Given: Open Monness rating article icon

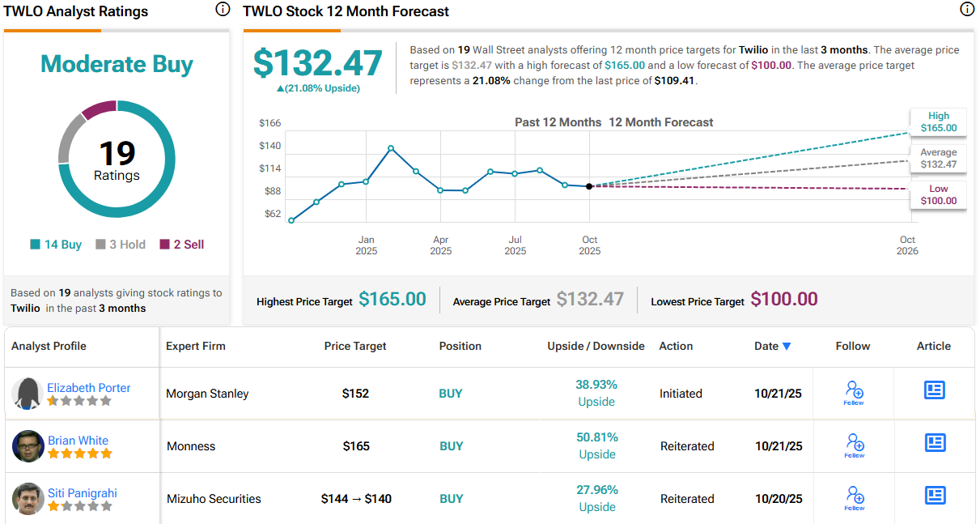Looking at the screenshot, I should pyautogui.click(x=935, y=443).
